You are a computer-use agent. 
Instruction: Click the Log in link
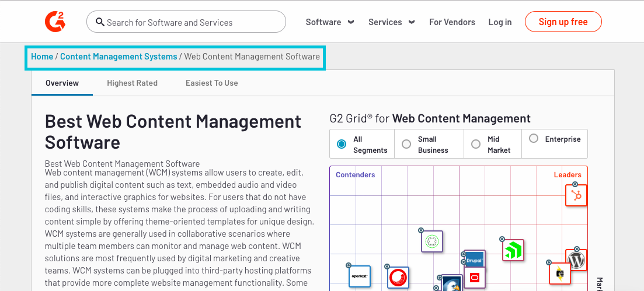coord(500,22)
